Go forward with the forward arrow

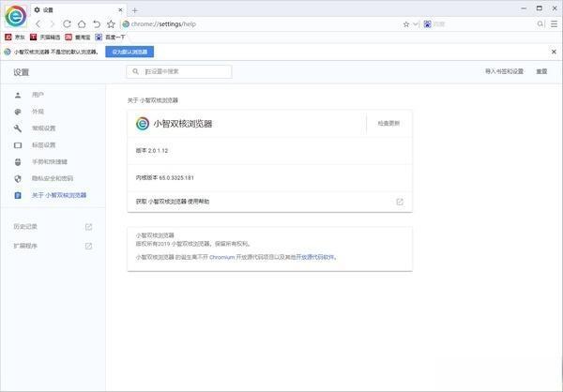(52, 24)
